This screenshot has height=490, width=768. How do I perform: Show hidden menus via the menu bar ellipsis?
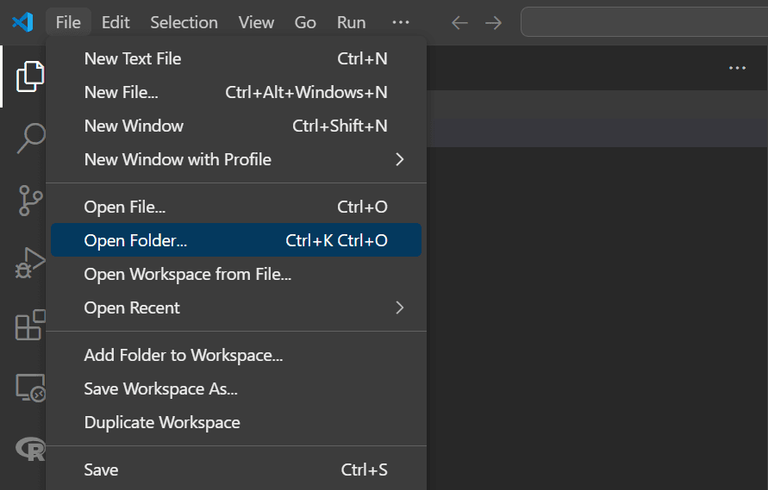pyautogui.click(x=401, y=22)
